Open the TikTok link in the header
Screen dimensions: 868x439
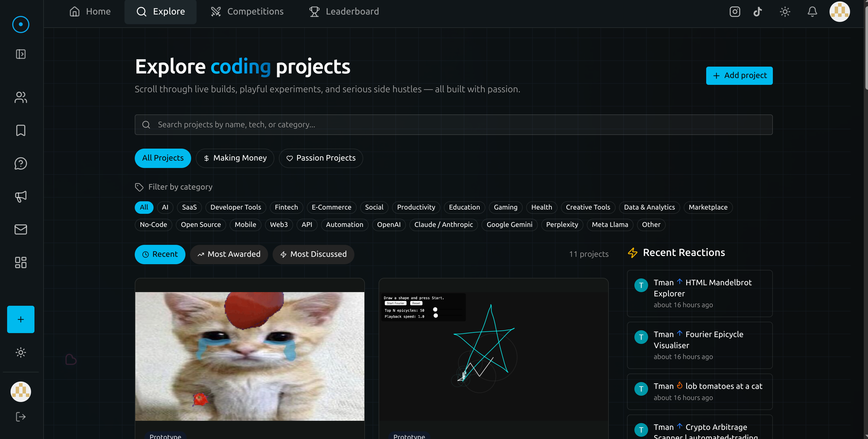point(757,11)
